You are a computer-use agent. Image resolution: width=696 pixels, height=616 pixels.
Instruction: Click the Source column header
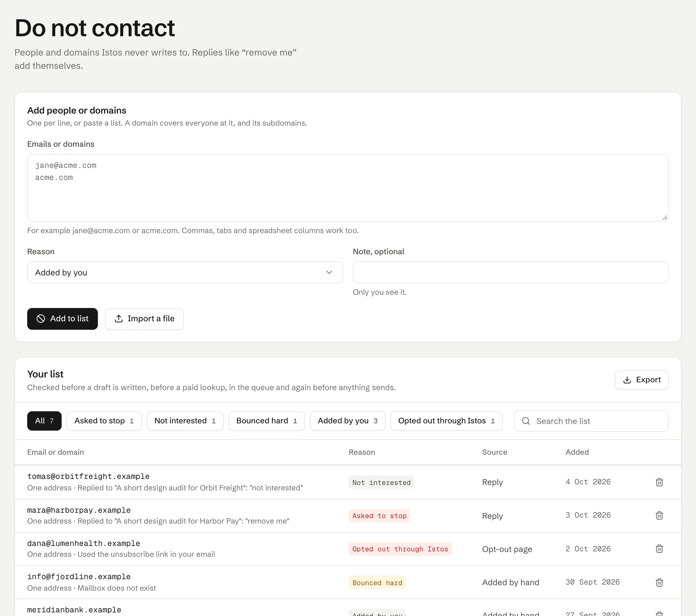(495, 452)
